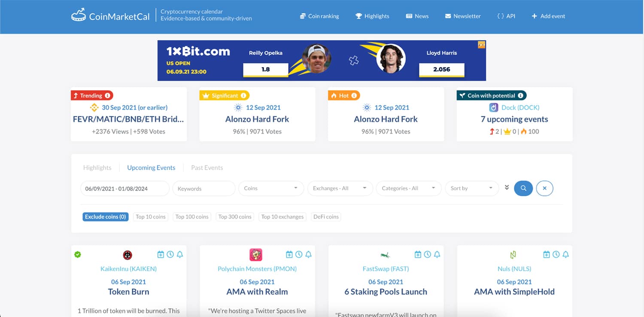This screenshot has height=317, width=644.
Task: Toggle DeFi coins filter
Action: coord(326,217)
